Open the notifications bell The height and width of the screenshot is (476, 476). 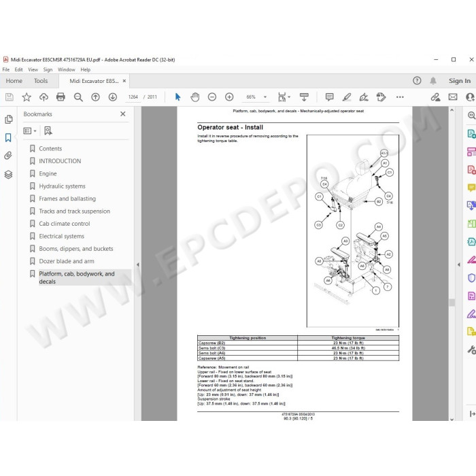433,81
